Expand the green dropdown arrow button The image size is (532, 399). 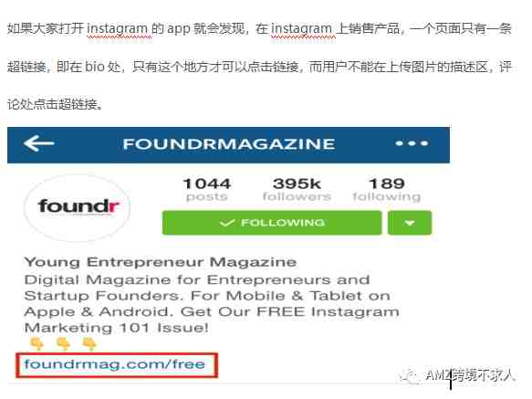coord(410,223)
